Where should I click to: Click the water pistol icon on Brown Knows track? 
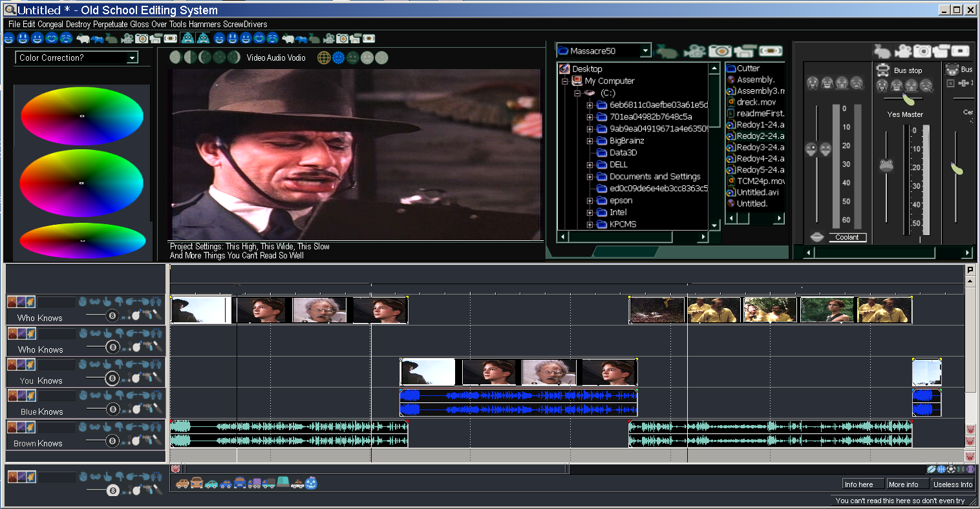(147, 441)
